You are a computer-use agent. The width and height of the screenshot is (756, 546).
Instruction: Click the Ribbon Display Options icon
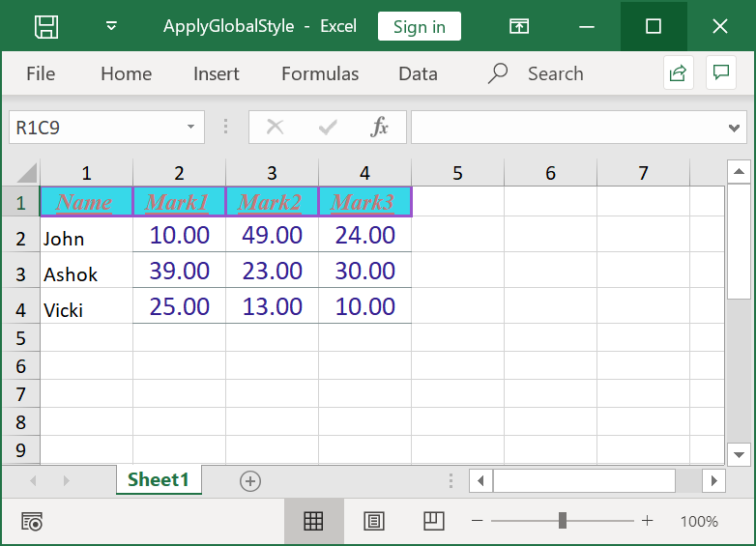pos(520,26)
